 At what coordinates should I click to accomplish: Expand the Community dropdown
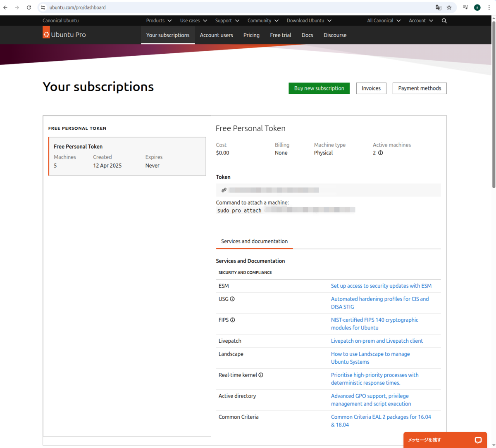click(263, 21)
